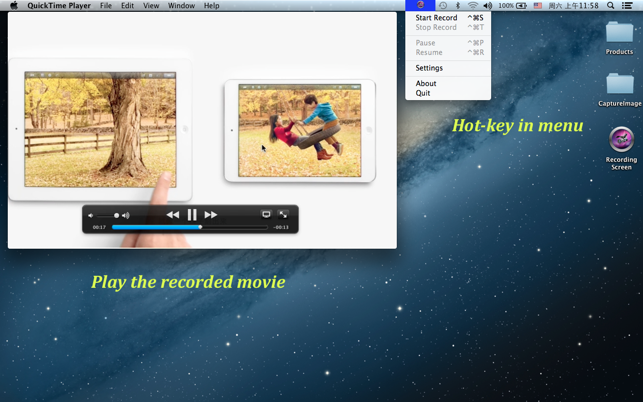
Task: Open Settings from the recorder menu
Action: pos(448,68)
